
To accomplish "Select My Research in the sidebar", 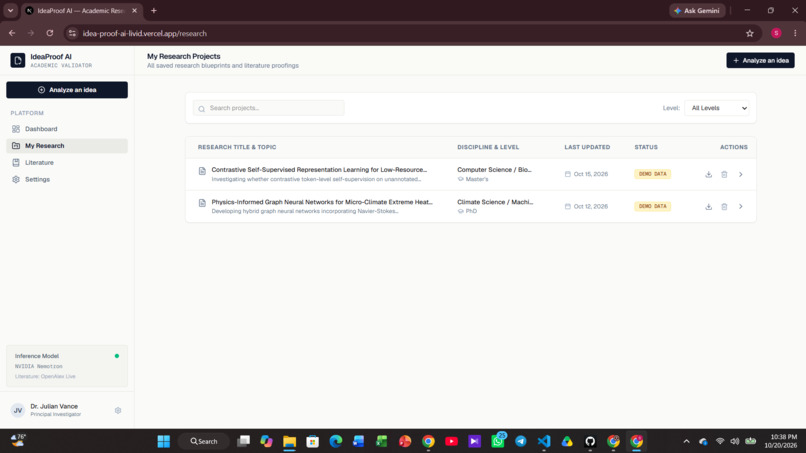I will [67, 146].
